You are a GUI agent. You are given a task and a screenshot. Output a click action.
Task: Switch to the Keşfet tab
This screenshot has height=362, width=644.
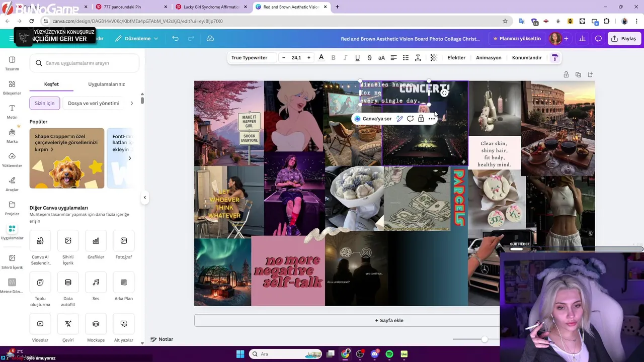coord(51,84)
